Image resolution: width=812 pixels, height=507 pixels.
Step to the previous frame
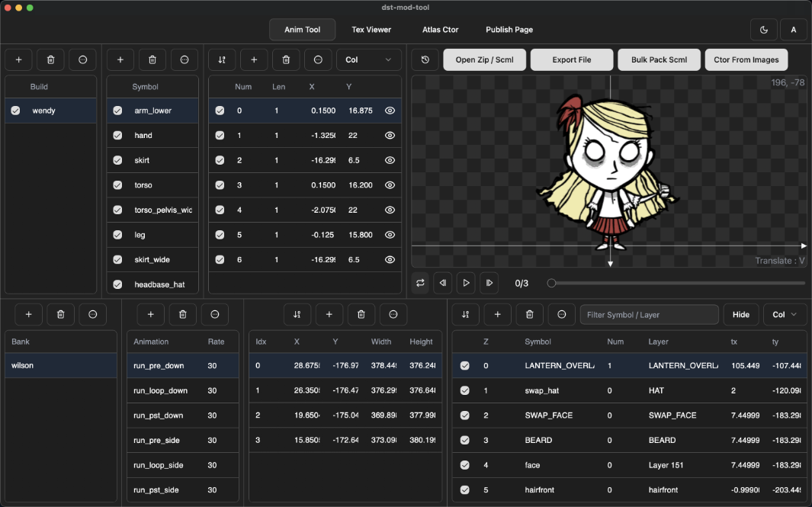tap(443, 283)
